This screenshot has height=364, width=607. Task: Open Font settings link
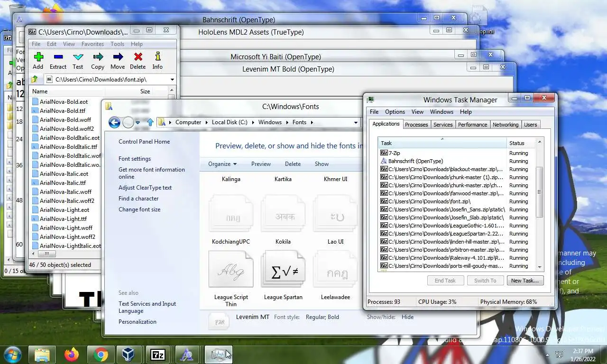coord(135,159)
